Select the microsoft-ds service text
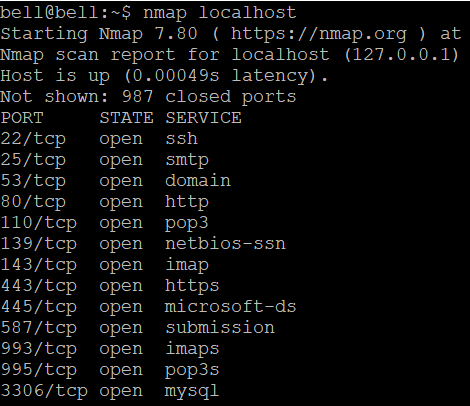The width and height of the screenshot is (470, 406). [x=230, y=307]
